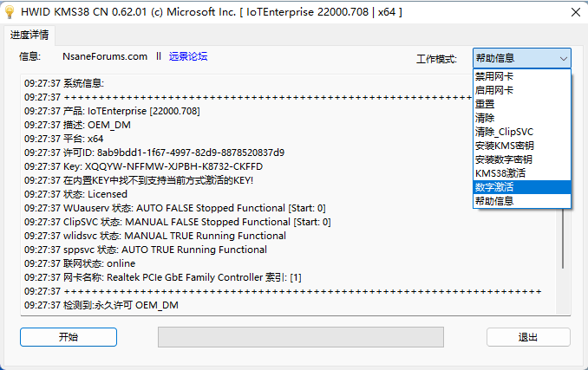Select 清除_ClipSVC option
Image resolution: width=588 pixels, height=370 pixels.
coord(521,132)
